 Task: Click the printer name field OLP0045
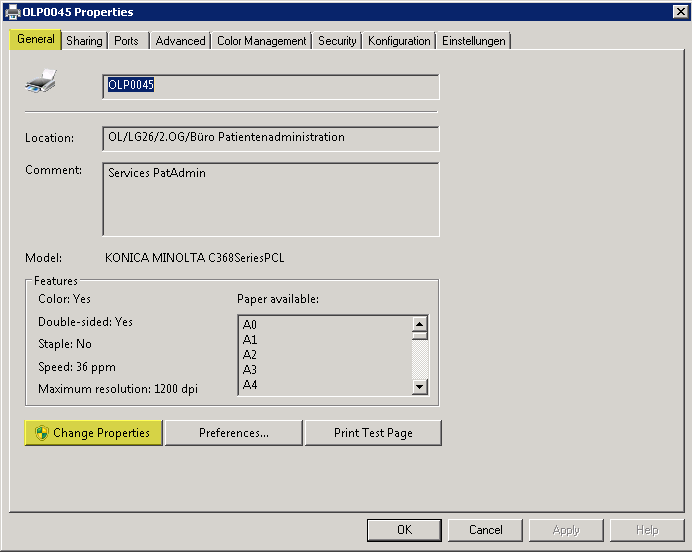pos(270,86)
